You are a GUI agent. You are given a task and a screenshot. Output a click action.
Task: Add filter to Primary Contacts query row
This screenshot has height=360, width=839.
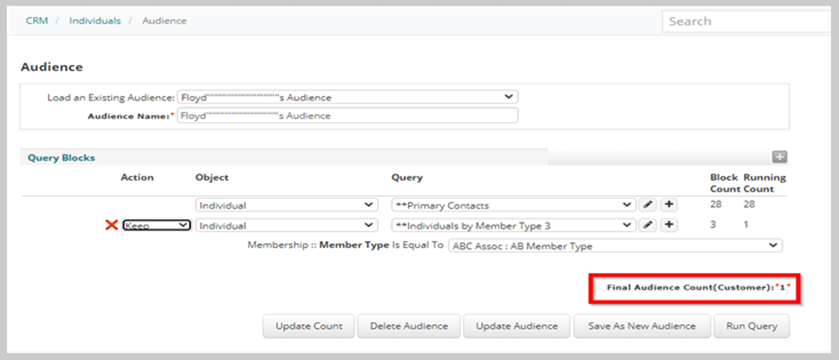tap(669, 205)
